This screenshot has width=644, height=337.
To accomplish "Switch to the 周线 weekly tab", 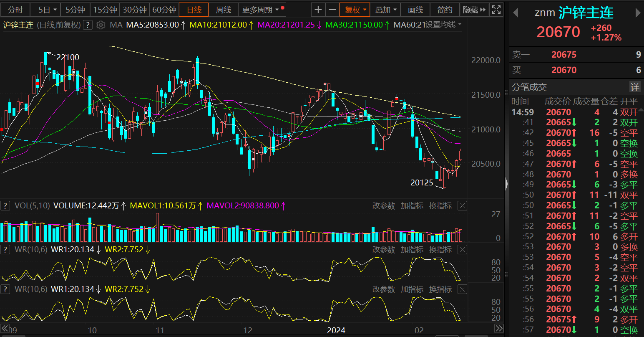I will (224, 10).
